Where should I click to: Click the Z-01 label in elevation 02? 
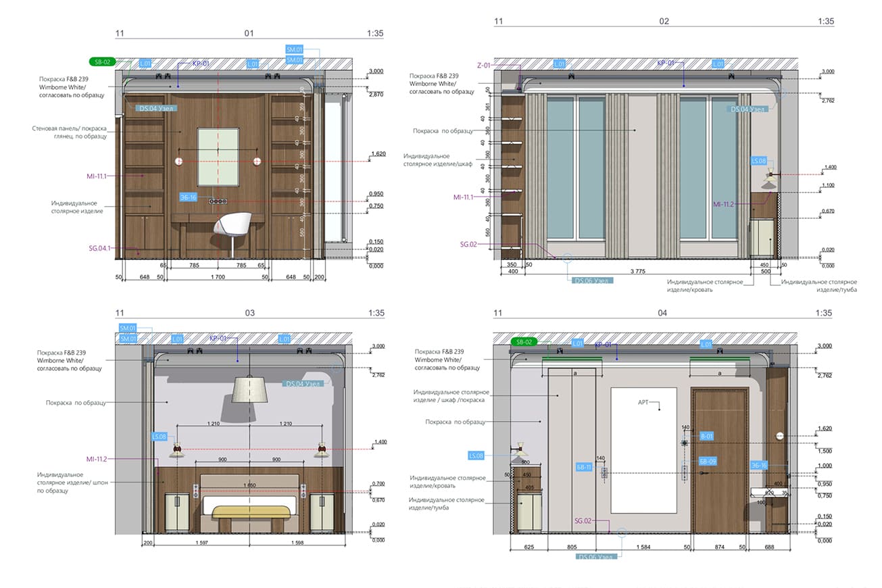[484, 66]
